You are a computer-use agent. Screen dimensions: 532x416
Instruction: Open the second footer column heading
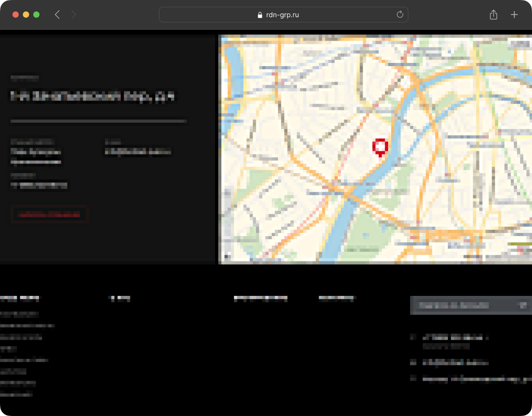click(x=119, y=298)
